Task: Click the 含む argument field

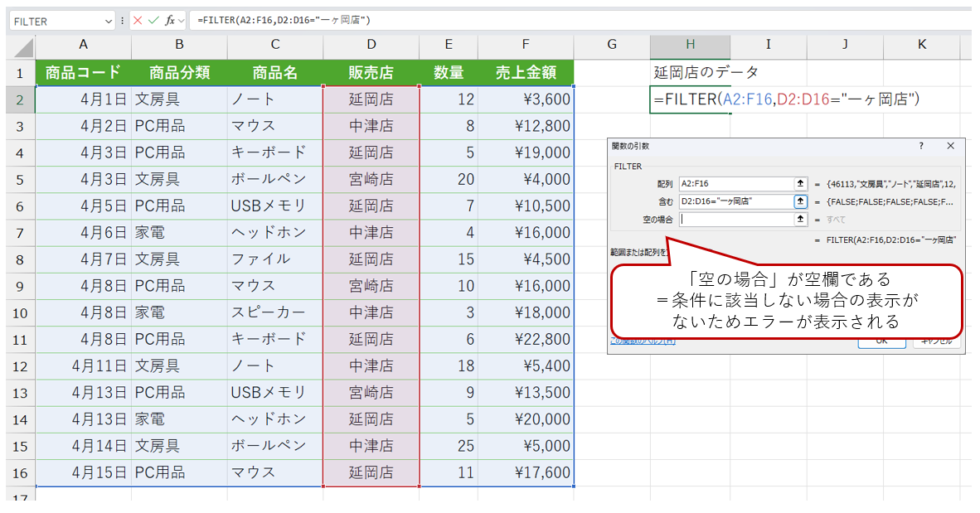Action: click(x=735, y=201)
